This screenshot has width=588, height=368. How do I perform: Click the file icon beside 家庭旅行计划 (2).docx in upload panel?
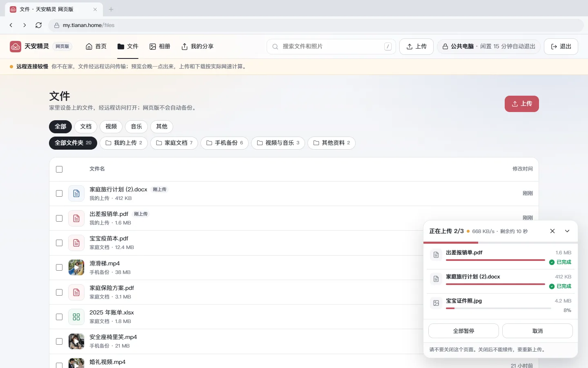pos(436,279)
